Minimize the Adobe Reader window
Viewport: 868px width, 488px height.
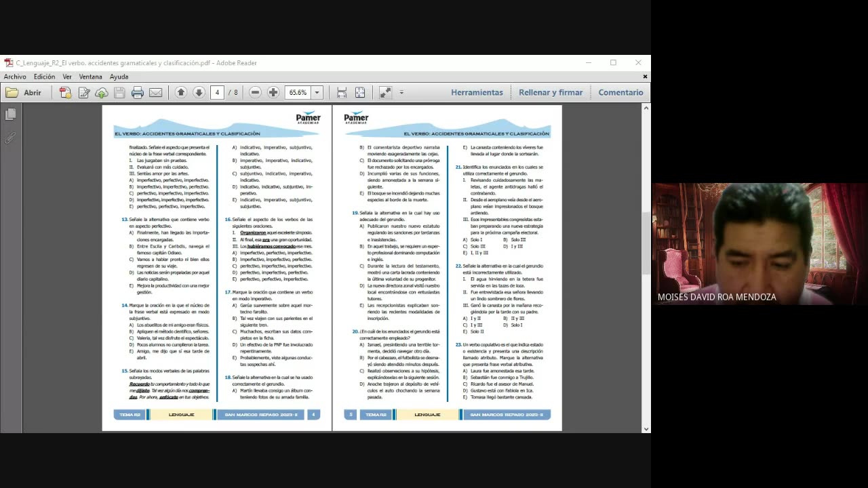[588, 62]
